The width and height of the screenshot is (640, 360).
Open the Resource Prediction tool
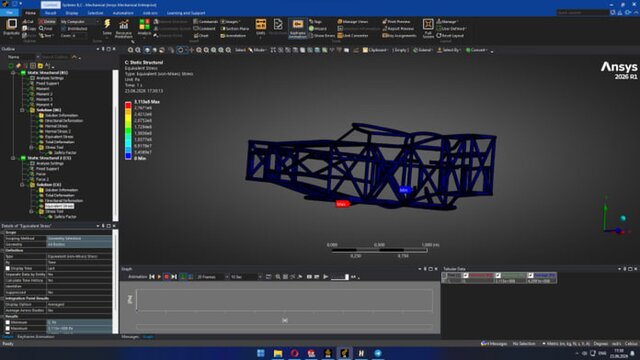point(124,29)
